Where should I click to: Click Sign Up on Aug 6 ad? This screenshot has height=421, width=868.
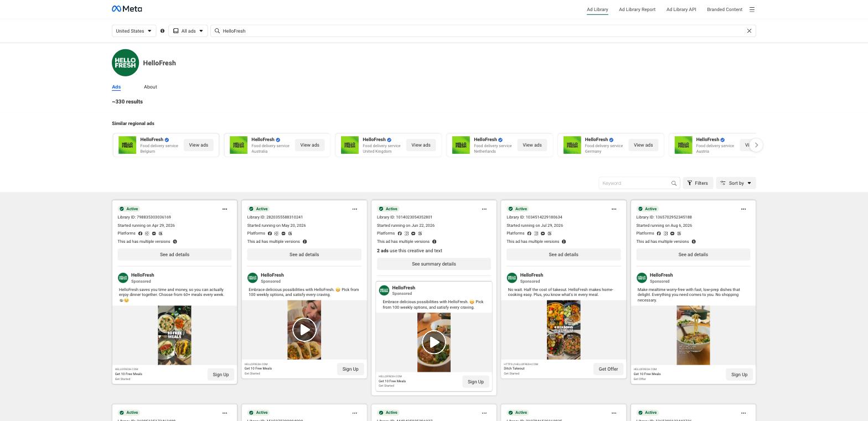click(739, 375)
